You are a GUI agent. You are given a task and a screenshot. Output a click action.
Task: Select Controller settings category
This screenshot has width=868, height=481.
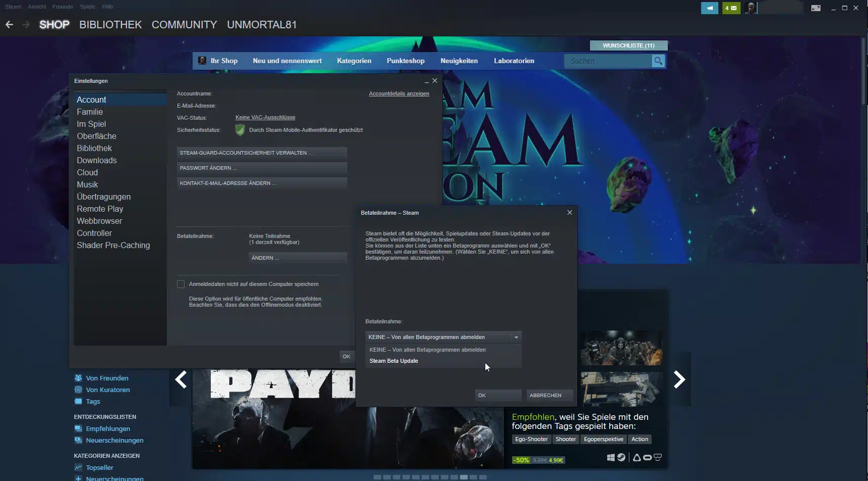click(x=120, y=233)
